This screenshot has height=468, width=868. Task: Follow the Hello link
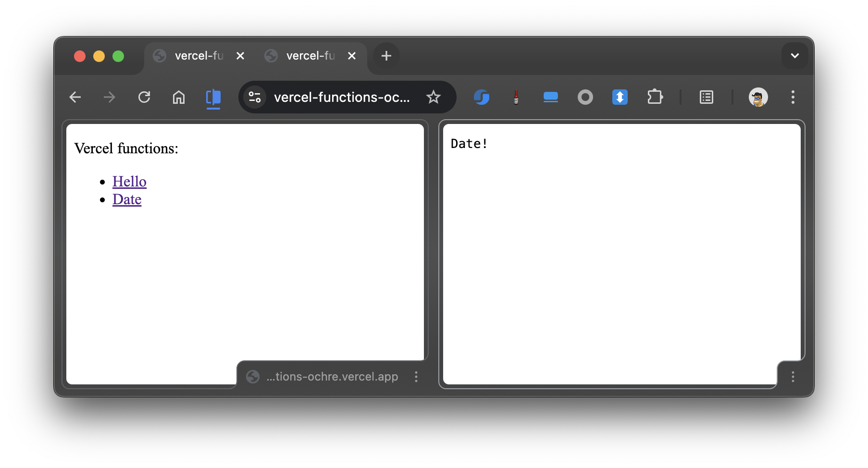coord(129,182)
